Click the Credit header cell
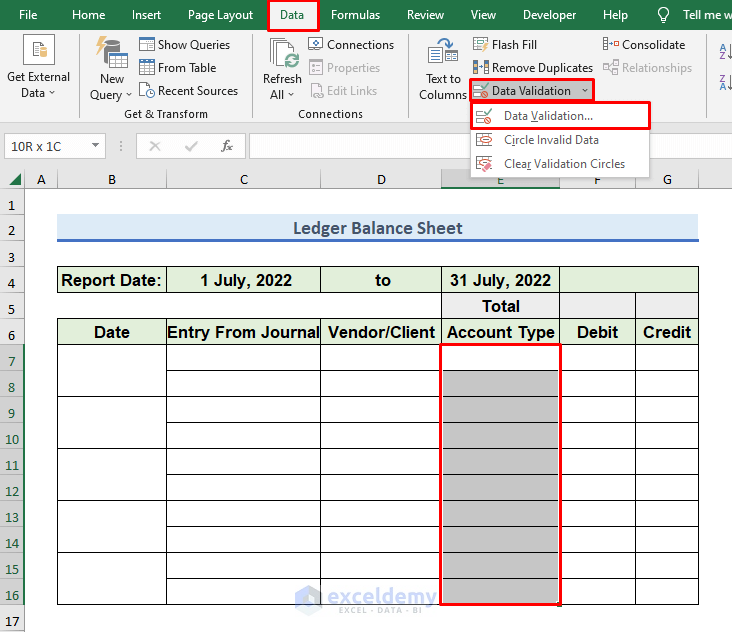The height and width of the screenshot is (632, 732). 667,332
